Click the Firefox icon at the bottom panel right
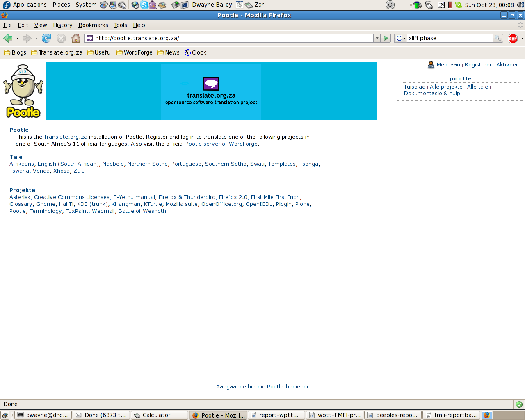Viewport: 525px width, 420px height. [486, 415]
